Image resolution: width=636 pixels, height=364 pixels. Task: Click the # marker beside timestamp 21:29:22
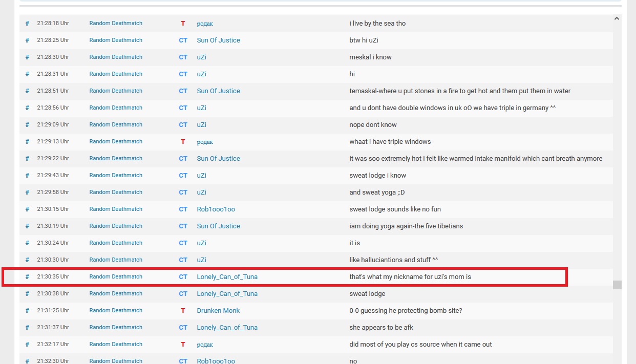(27, 159)
